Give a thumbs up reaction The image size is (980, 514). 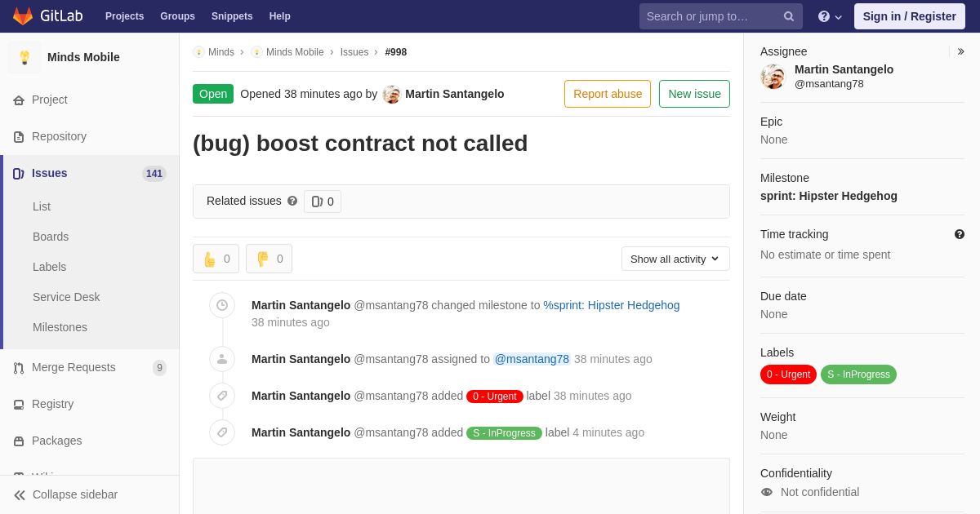click(x=216, y=259)
